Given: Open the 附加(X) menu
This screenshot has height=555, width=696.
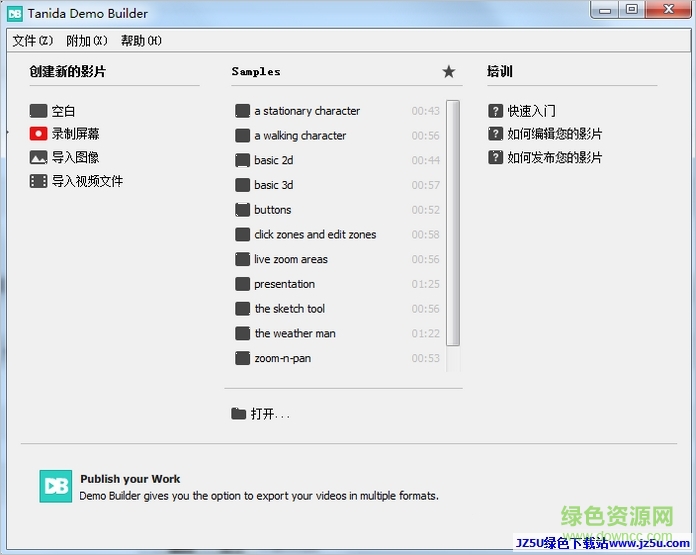Looking at the screenshot, I should point(87,41).
